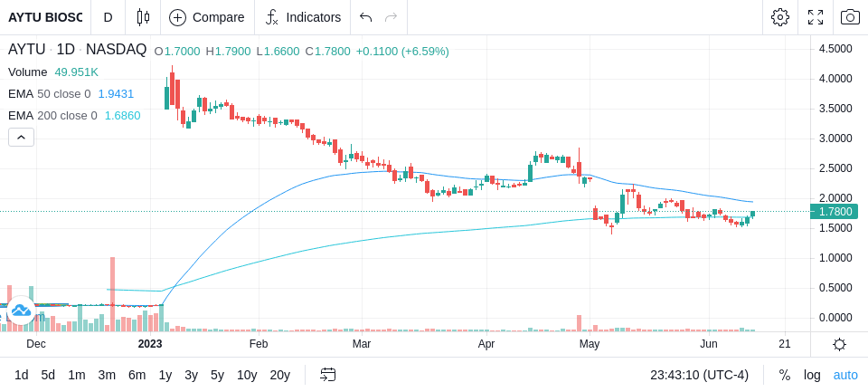Set range to 6m
This screenshot has height=392, width=868.
(137, 376)
